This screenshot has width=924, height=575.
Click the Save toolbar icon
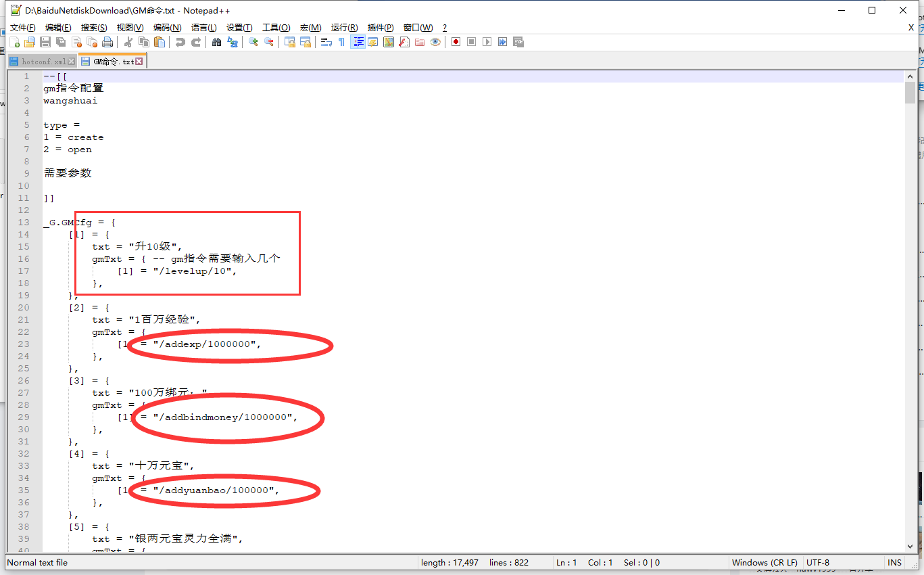[x=45, y=42]
